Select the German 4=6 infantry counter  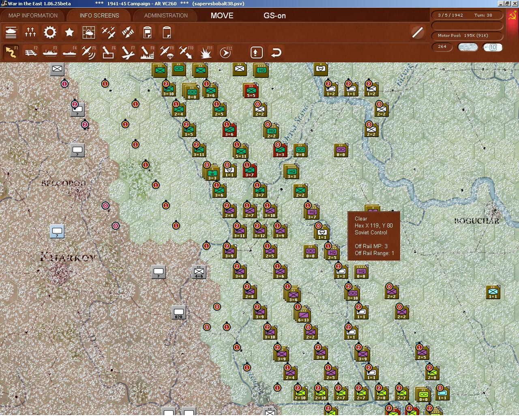(199, 272)
